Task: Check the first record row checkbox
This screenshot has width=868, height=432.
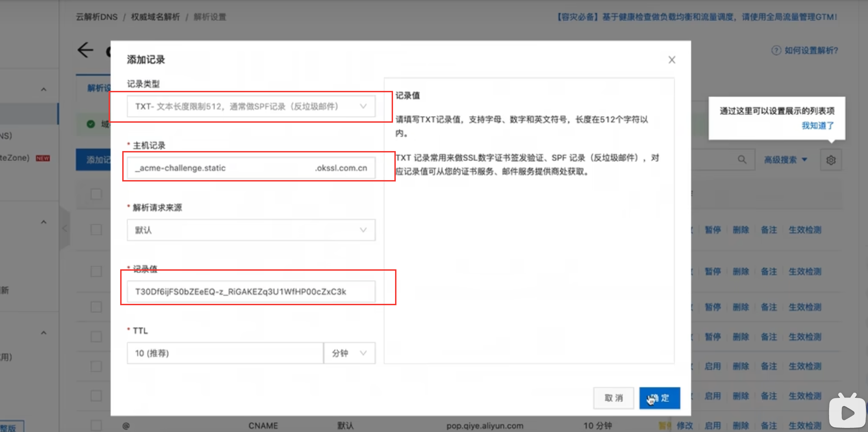Action: [x=96, y=229]
